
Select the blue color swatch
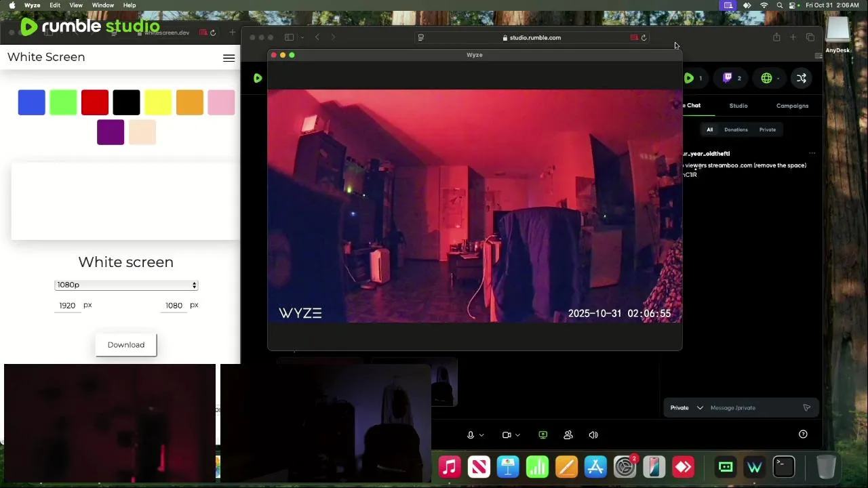(x=32, y=102)
